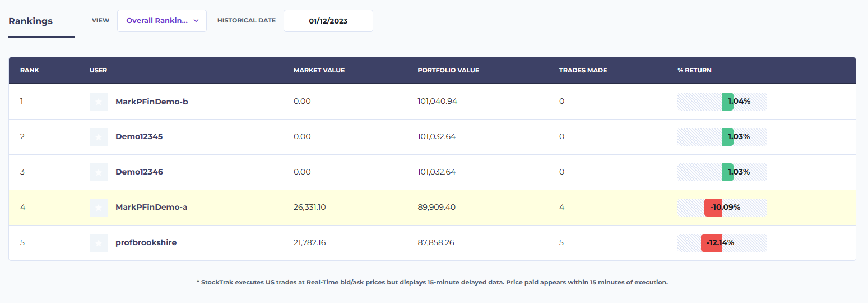Viewport: 868px width, 303px height.
Task: Click the % RETURN column header
Action: point(694,71)
